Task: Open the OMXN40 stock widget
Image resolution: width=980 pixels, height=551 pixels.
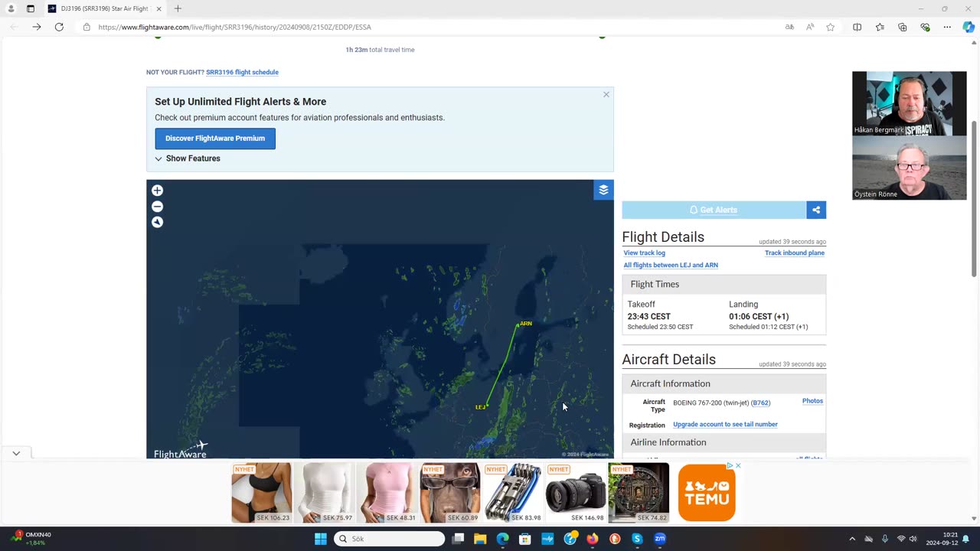Action: click(x=31, y=539)
